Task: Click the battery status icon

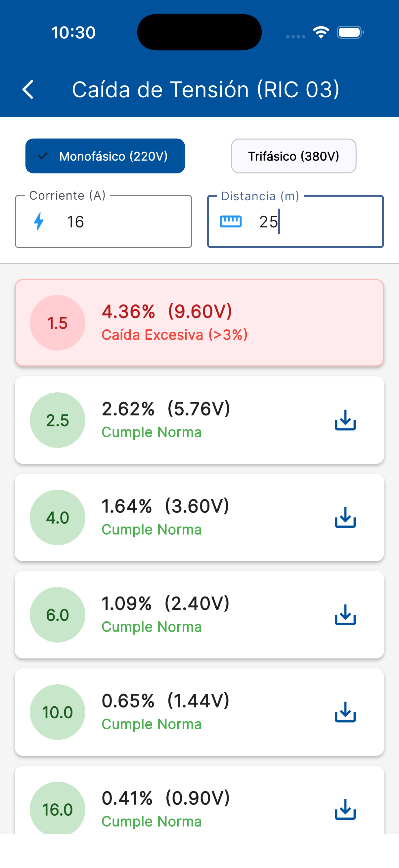Action: [x=350, y=32]
